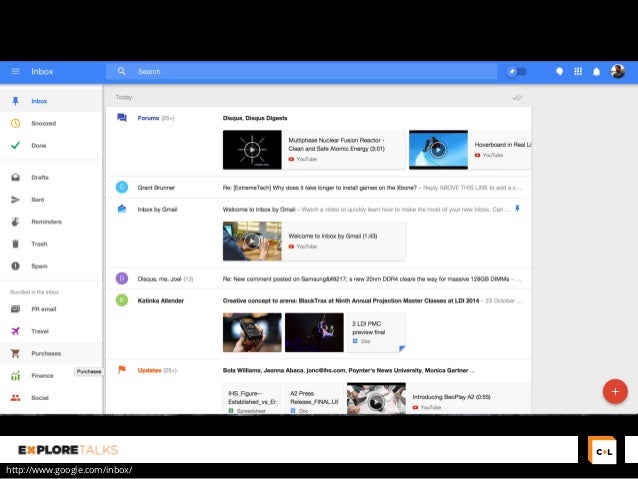638x479 pixels.
Task: Open the hamburger main menu
Action: [15, 72]
